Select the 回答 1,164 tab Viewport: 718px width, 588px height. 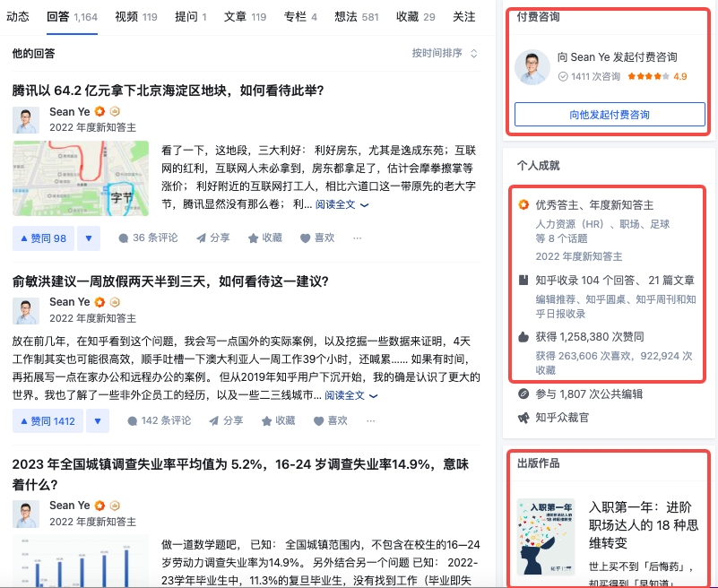(72, 17)
